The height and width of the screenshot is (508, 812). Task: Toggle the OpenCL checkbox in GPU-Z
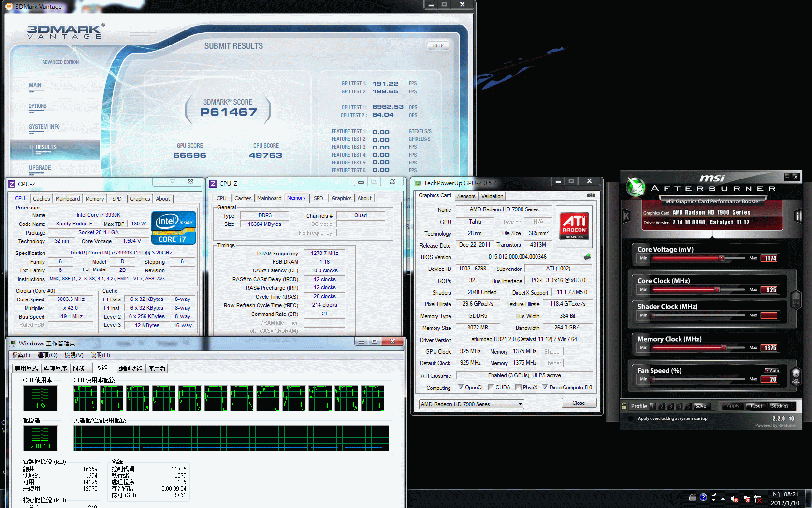click(461, 388)
